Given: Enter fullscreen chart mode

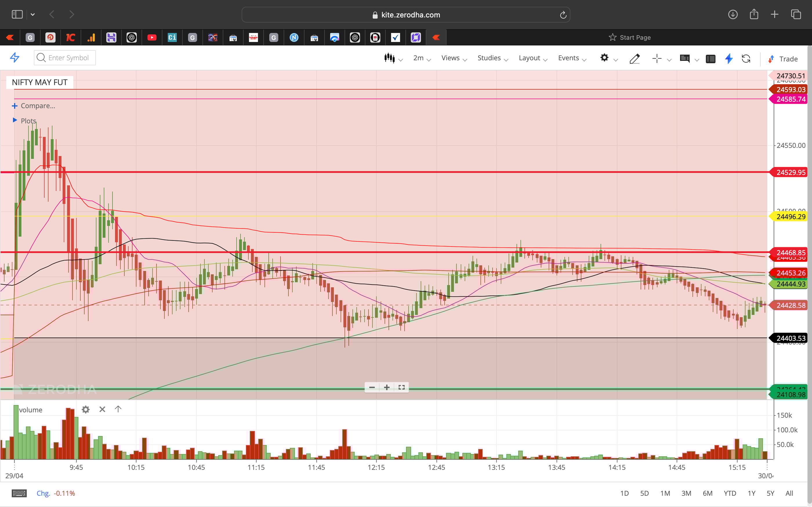Looking at the screenshot, I should click(x=401, y=387).
